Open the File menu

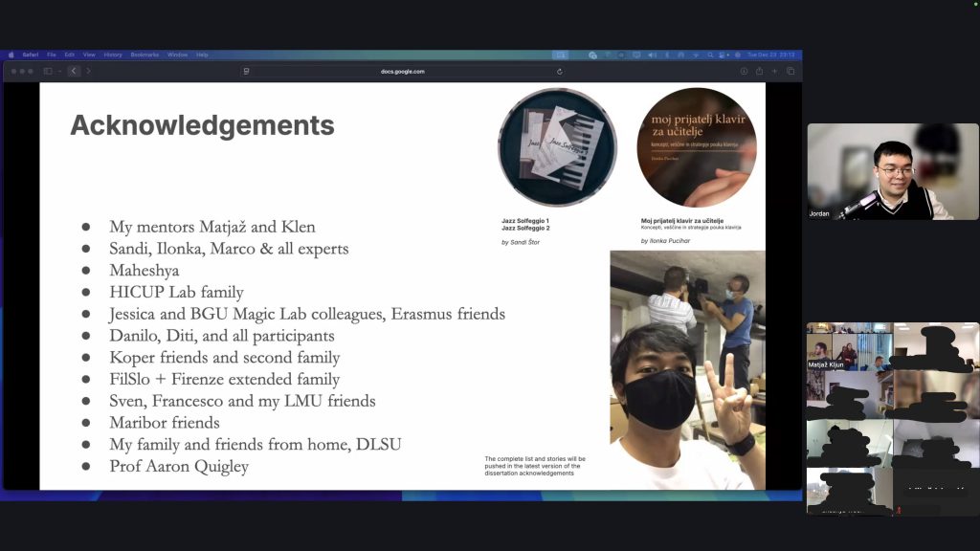pyautogui.click(x=52, y=55)
